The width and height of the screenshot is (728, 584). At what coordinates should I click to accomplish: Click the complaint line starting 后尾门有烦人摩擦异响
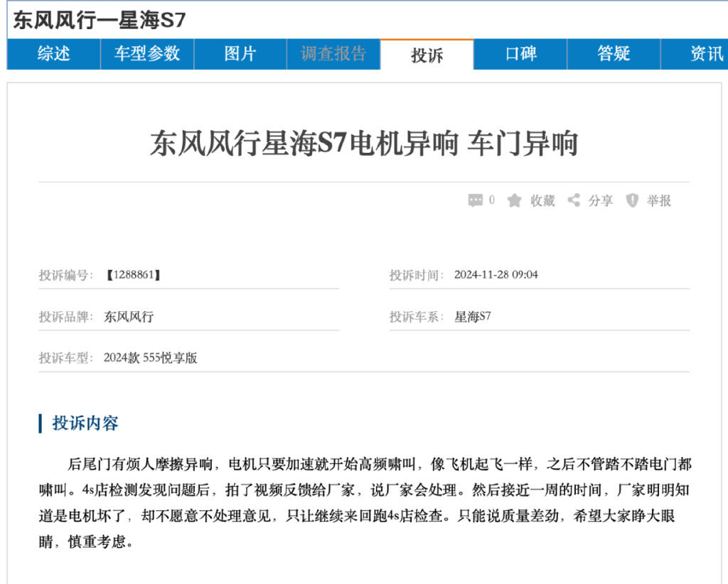click(x=380, y=465)
